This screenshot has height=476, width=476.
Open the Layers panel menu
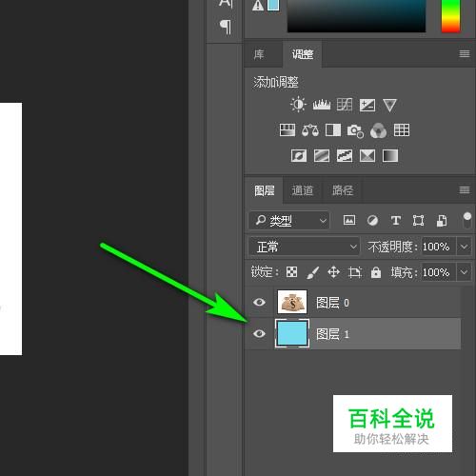click(x=465, y=190)
